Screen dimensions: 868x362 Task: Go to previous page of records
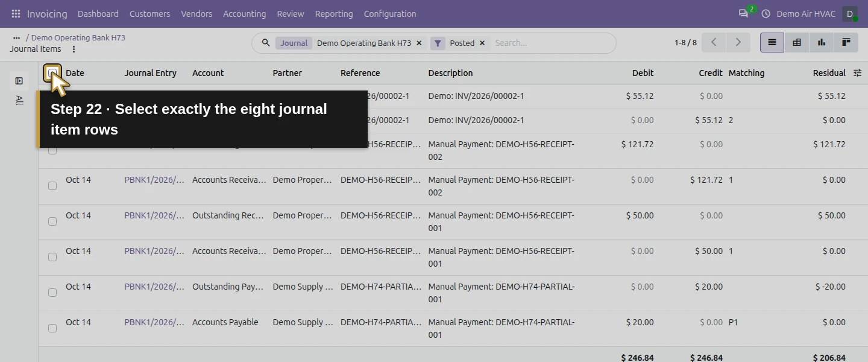pos(714,42)
